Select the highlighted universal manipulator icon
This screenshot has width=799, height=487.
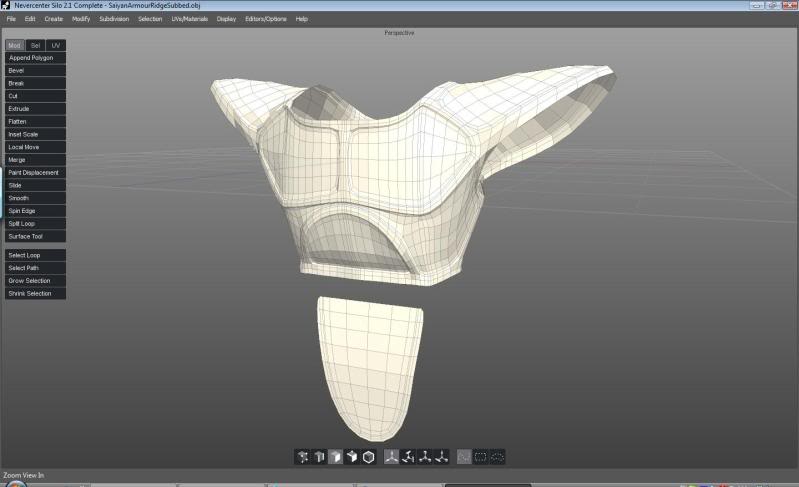pyautogui.click(x=391, y=457)
